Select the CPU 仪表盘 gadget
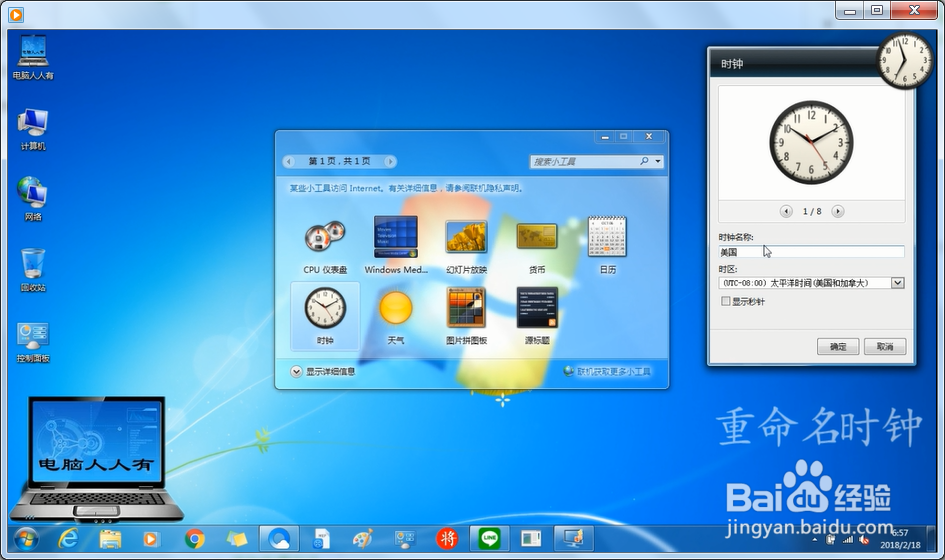 click(x=325, y=246)
